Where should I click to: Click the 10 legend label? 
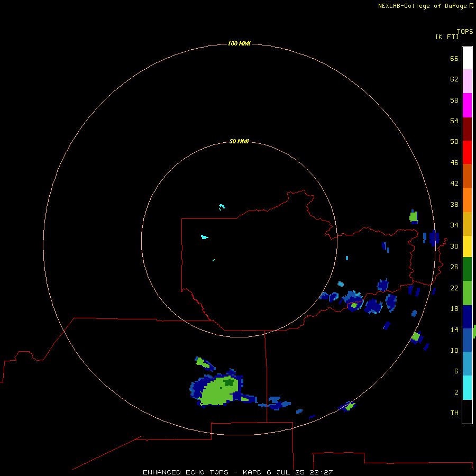(454, 350)
